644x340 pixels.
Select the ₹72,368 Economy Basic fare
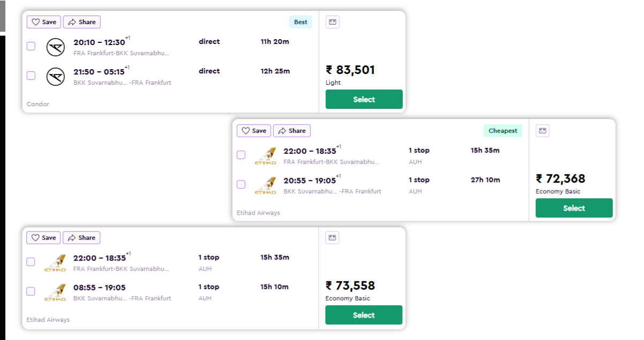tap(574, 208)
